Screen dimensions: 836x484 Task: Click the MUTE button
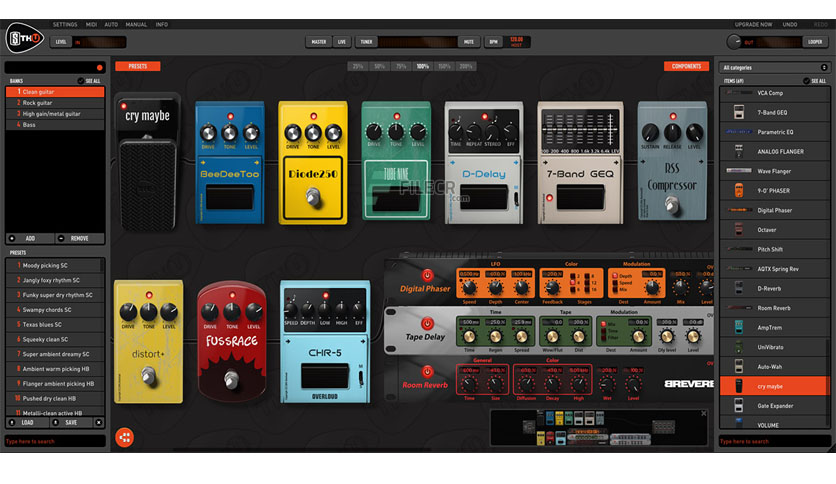click(x=469, y=42)
